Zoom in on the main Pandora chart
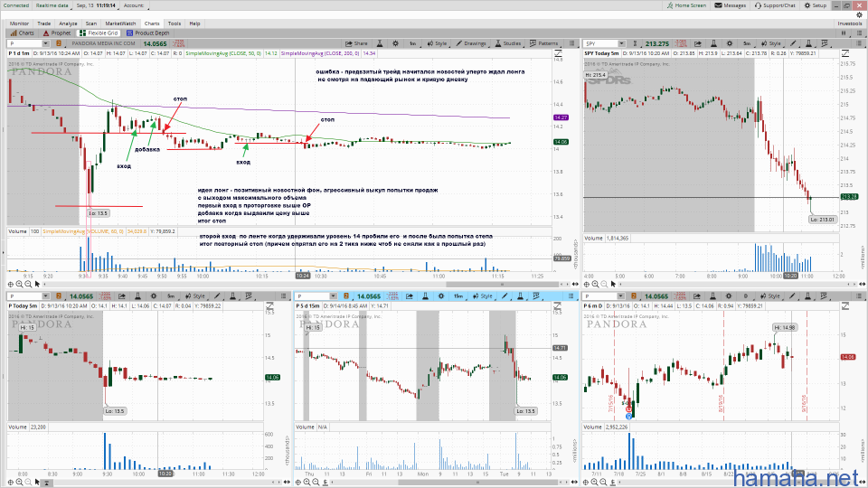 [19, 284]
